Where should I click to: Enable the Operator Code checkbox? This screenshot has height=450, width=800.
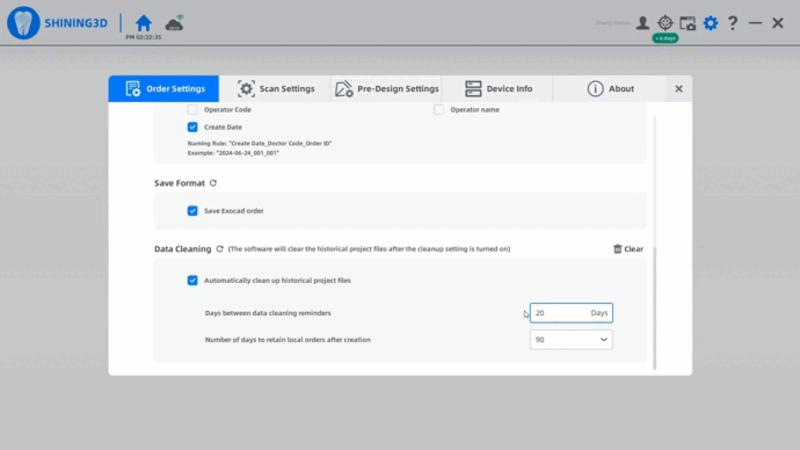[192, 110]
